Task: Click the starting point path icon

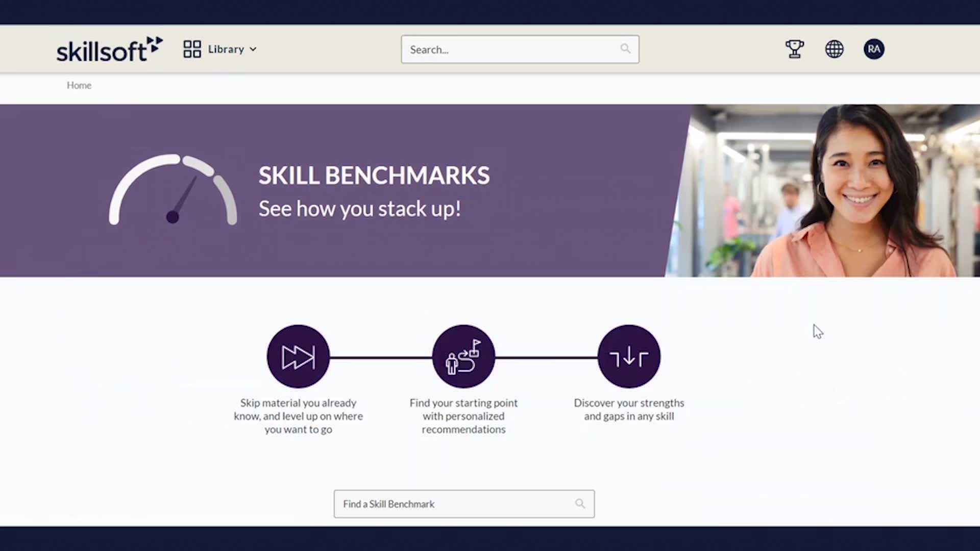Action: point(463,357)
